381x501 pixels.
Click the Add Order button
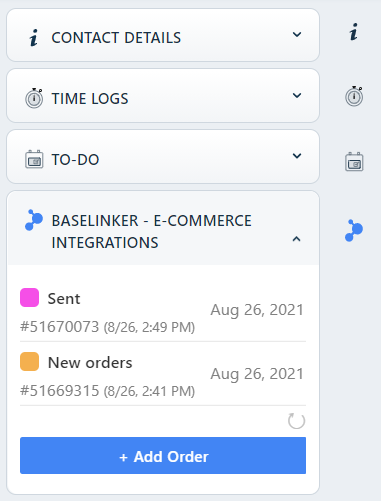(163, 456)
